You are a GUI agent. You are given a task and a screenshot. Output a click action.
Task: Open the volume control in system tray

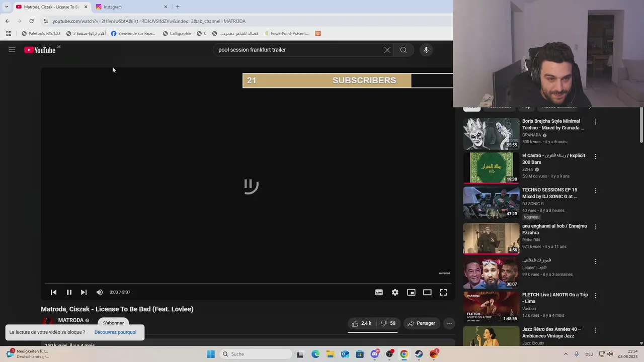point(610,354)
